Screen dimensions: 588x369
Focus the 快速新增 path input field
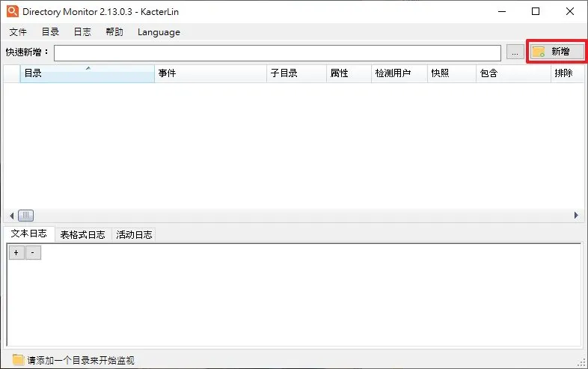[278, 53]
